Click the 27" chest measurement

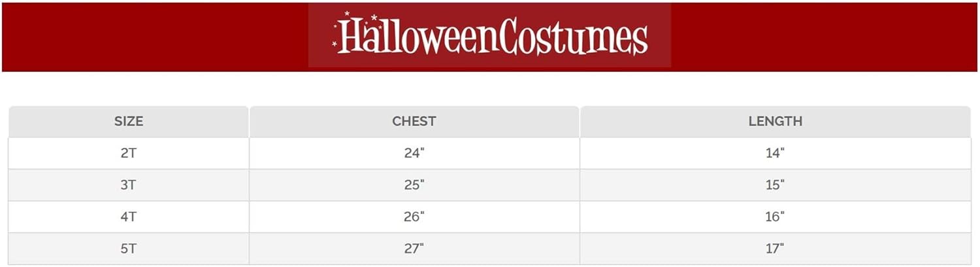414,248
